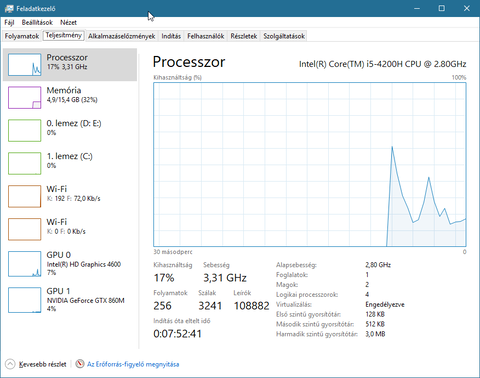480x378 pixels.
Task: Open the Felhasználók tab
Action: pyautogui.click(x=206, y=36)
